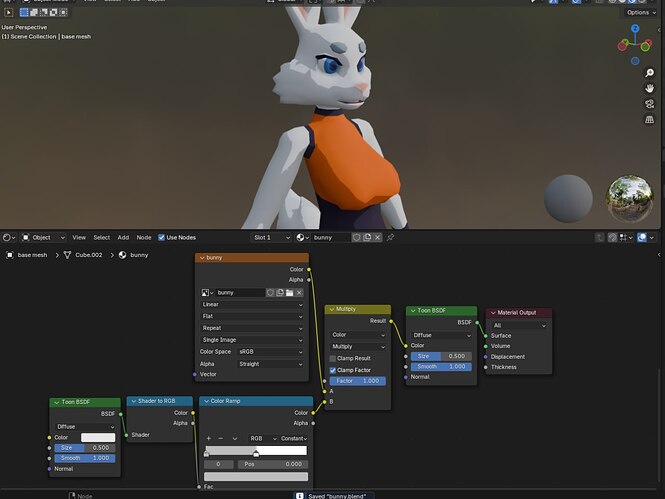Screen dimensions: 665x499
Task: Click the pin icon in node editor header
Action: pos(390,237)
